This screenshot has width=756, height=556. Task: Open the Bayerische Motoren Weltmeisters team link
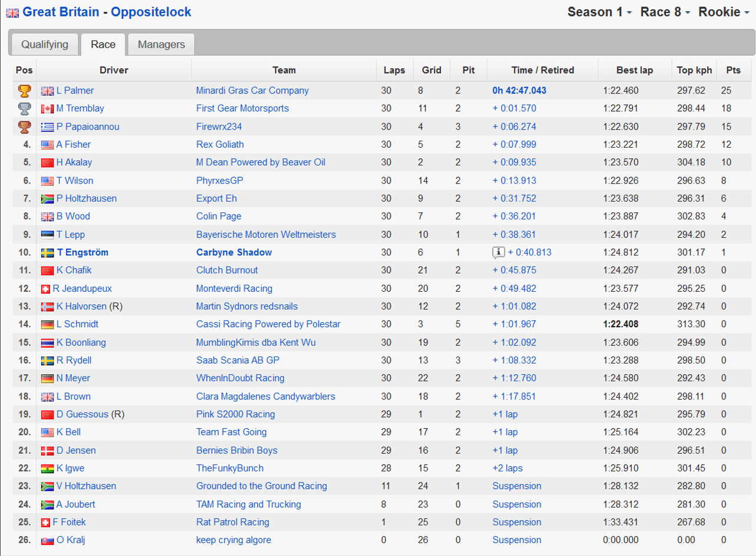(266, 234)
